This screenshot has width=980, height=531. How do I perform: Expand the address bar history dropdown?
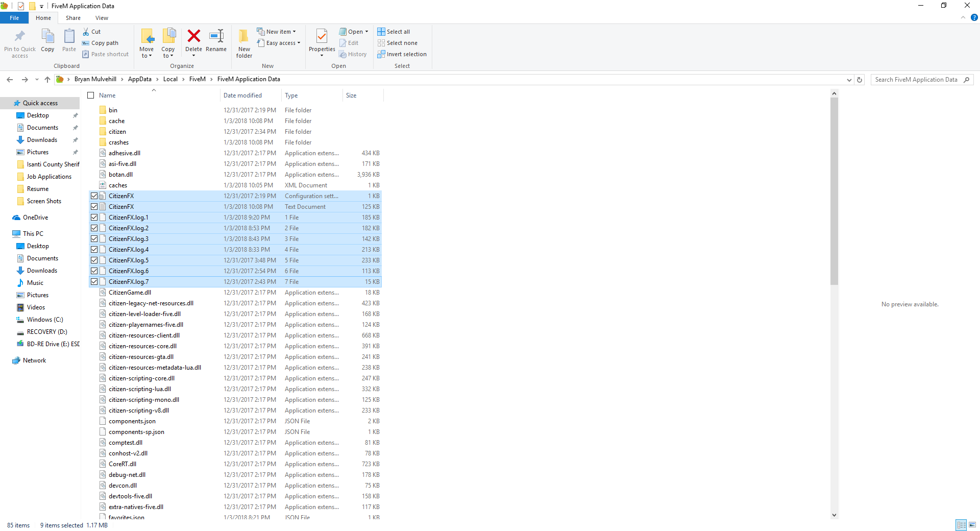[849, 80]
